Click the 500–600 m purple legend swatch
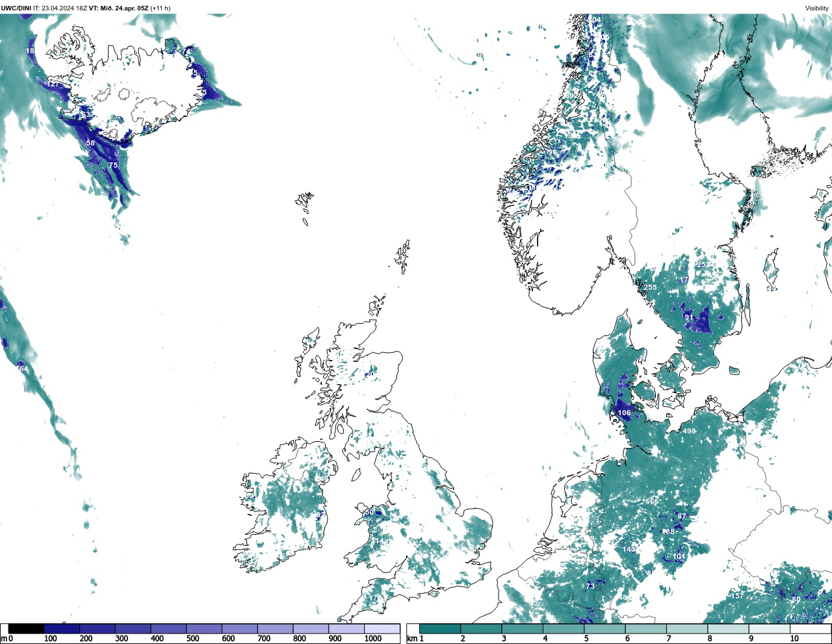This screenshot has width=832, height=644. 204,628
